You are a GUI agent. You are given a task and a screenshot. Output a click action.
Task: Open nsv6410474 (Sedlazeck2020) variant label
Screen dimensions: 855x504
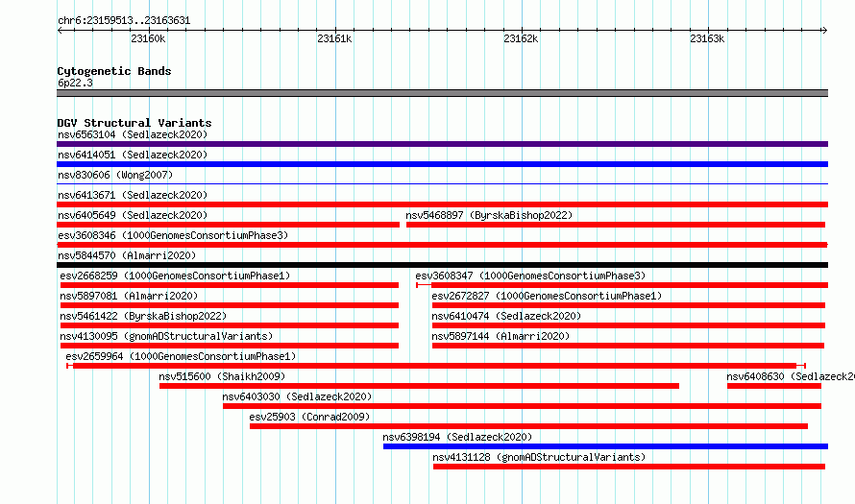click(506, 316)
